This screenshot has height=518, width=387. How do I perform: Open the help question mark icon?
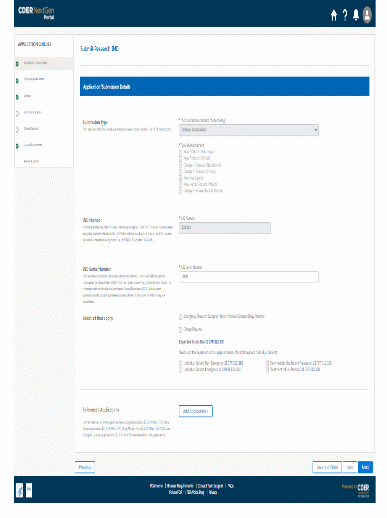coord(345,15)
